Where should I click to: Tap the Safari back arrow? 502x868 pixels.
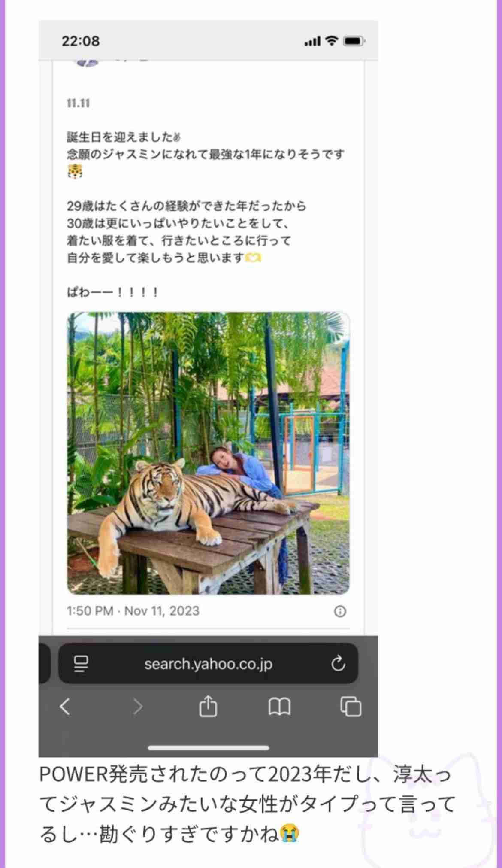tap(65, 706)
